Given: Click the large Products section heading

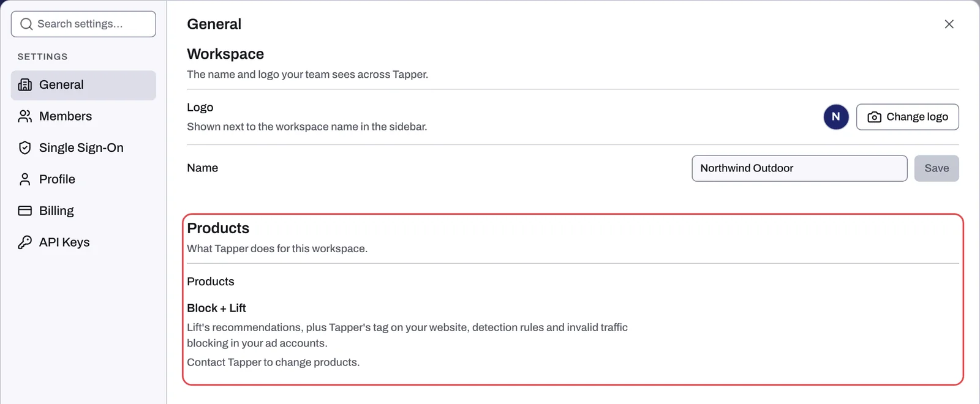Looking at the screenshot, I should [218, 228].
